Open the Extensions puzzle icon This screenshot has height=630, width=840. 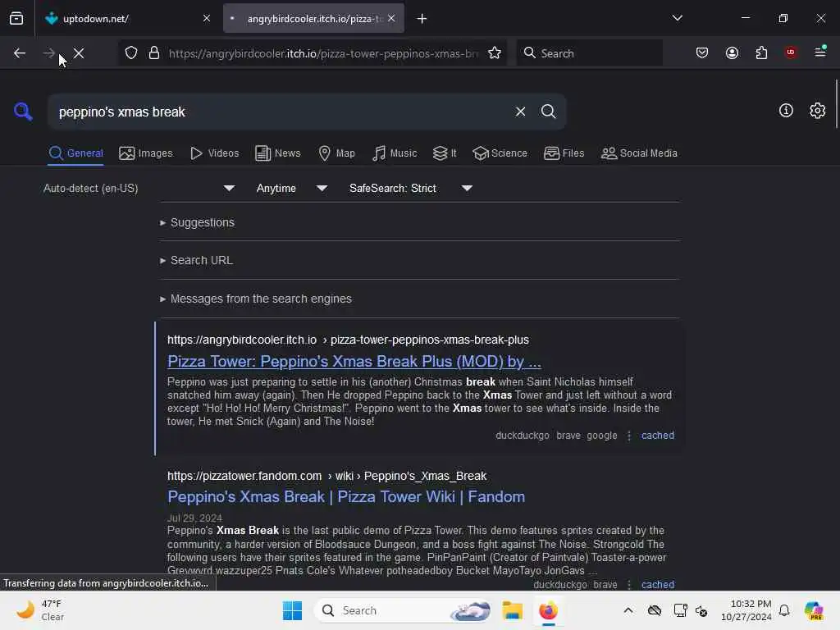[x=761, y=53]
